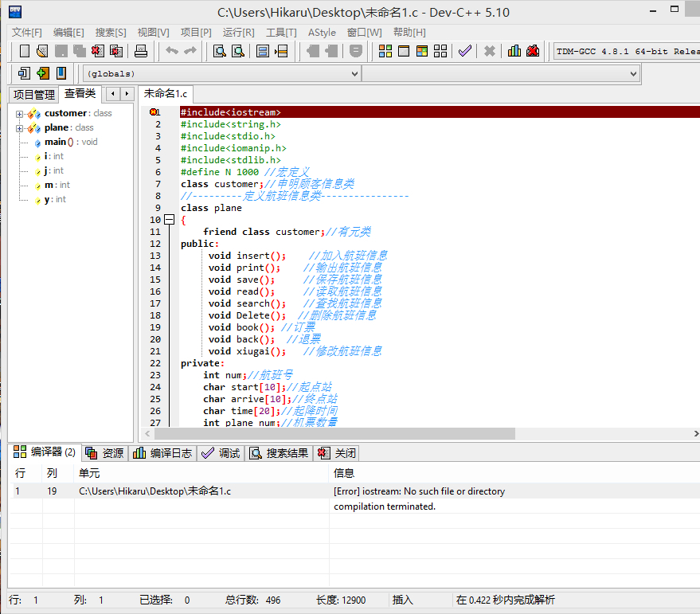
Task: Select the 资源 bottom tab
Action: point(104,453)
